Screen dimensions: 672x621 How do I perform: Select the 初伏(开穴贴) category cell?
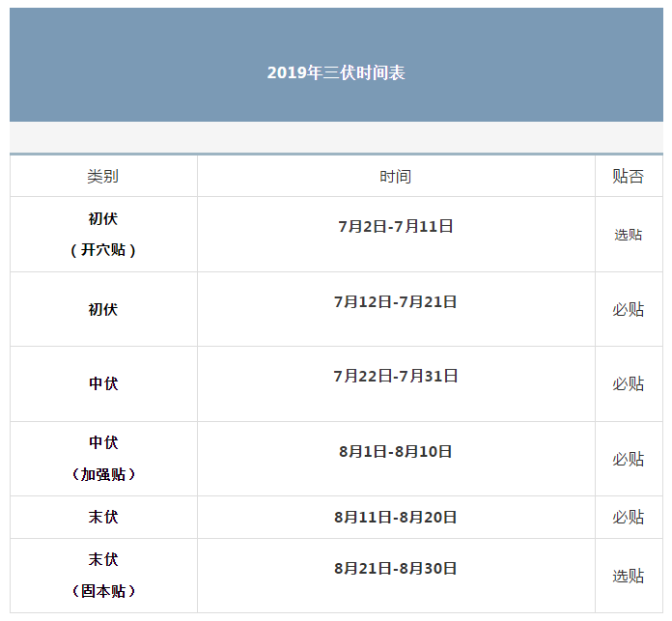102,235
